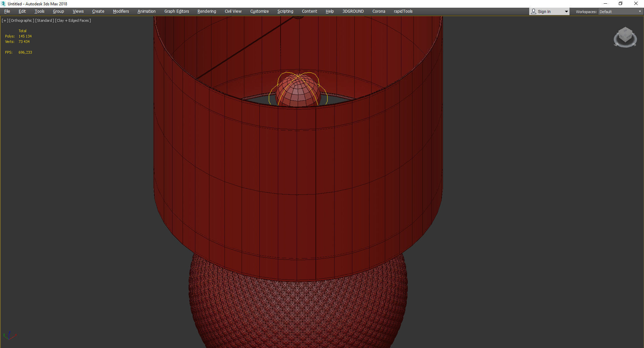This screenshot has height=348, width=644.
Task: Click the 3ds Max application icon in title bar
Action: (x=3, y=4)
